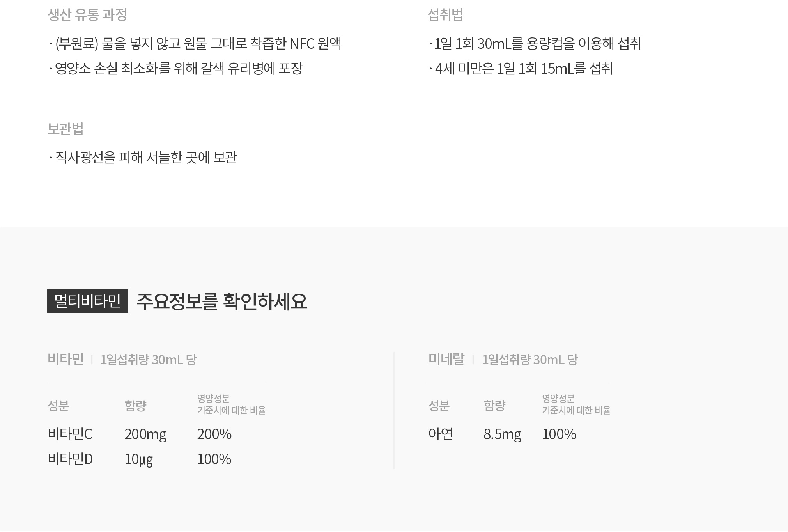Click the 직사광선을 피해 storage instruction
Viewport: 788px width, 532px height.
point(143,158)
